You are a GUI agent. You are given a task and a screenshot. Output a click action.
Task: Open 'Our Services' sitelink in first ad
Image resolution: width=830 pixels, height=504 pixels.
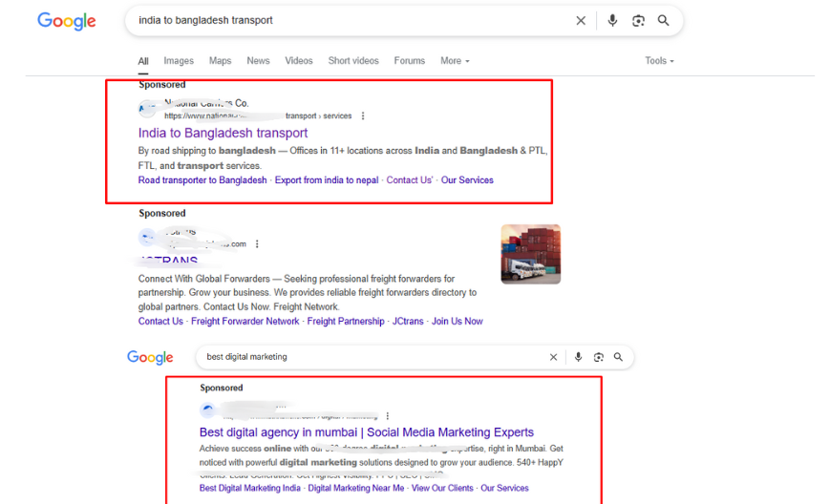pos(467,180)
